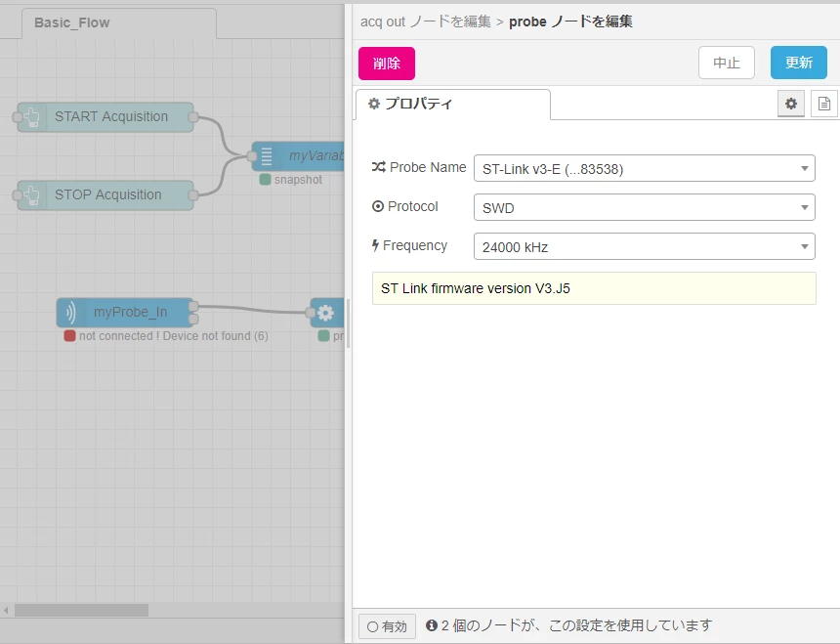Viewport: 840px width, 644px height.
Task: Click the gear processing node icon
Action: click(325, 313)
